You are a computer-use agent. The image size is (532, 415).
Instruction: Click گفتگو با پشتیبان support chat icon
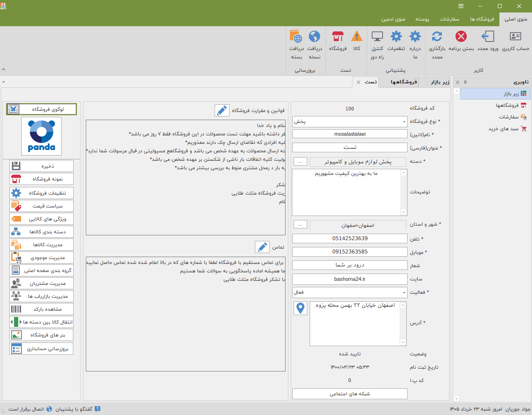(x=97, y=409)
